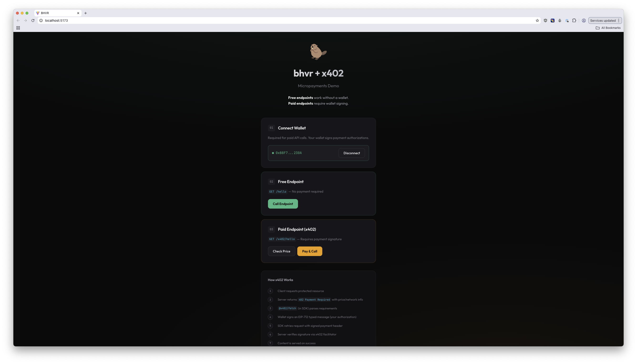This screenshot has width=637, height=364.
Task: Close the BHVR tab
Action: [x=78, y=13]
